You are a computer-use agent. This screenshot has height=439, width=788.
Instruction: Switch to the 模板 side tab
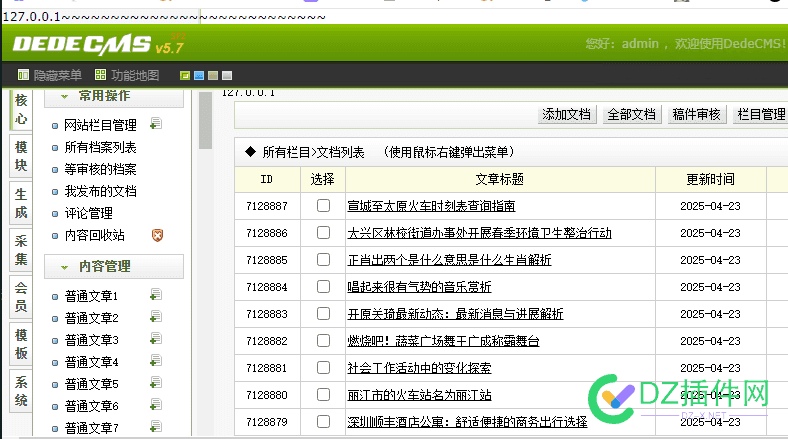[21, 344]
